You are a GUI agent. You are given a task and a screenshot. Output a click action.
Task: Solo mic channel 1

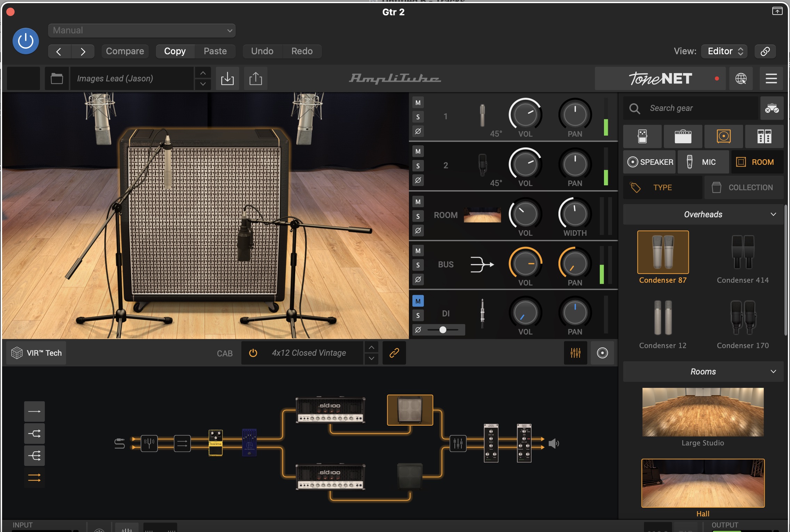[418, 117]
